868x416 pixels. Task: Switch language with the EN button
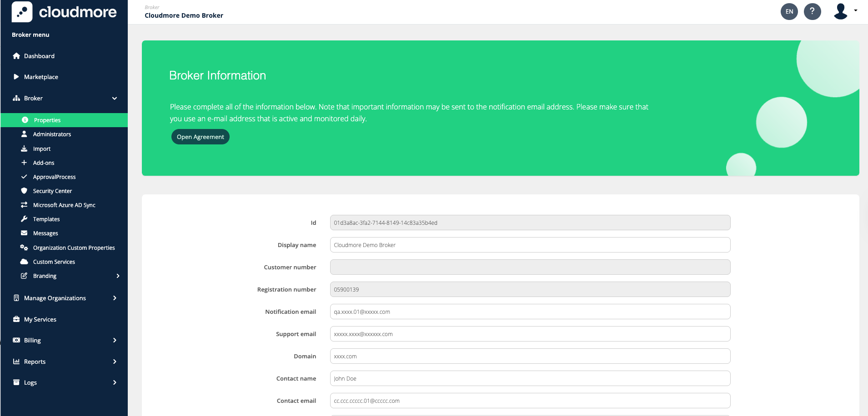click(x=789, y=11)
